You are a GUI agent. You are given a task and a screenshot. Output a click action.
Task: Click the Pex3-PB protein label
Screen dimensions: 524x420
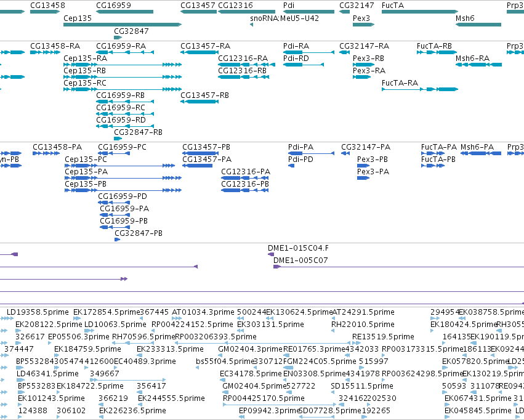point(373,160)
